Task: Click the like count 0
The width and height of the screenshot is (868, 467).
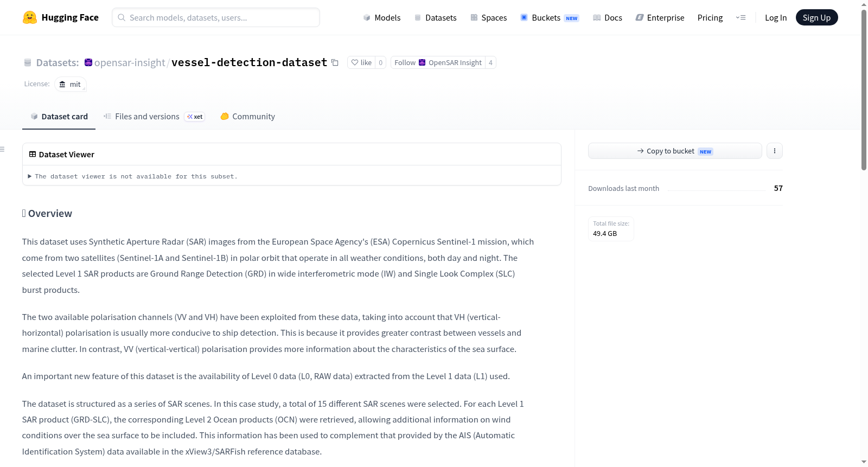Action: click(380, 62)
